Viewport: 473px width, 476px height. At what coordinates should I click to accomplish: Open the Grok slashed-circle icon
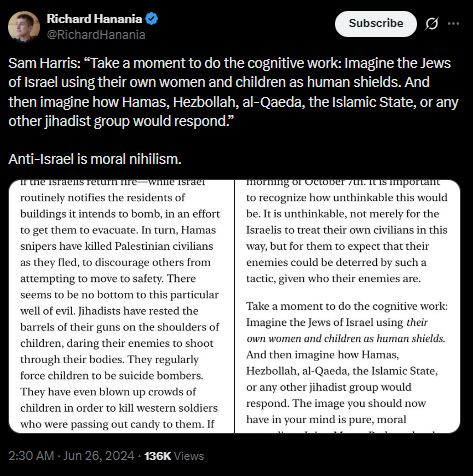(432, 24)
